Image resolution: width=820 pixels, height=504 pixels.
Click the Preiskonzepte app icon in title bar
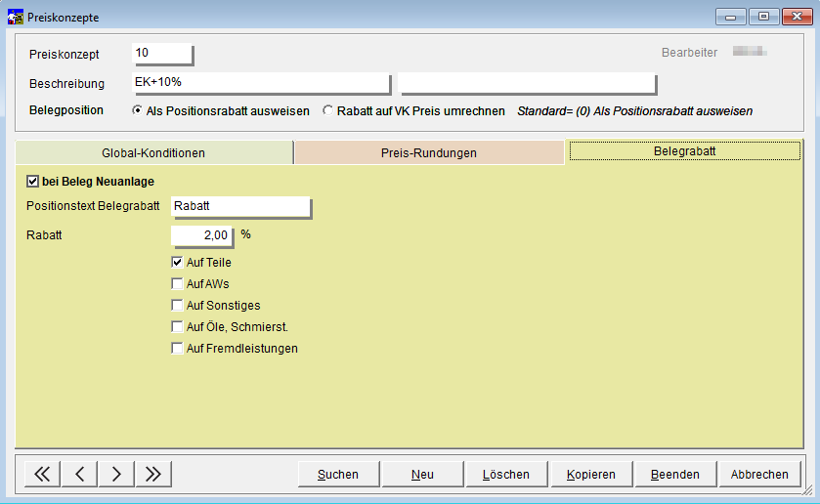[16, 18]
